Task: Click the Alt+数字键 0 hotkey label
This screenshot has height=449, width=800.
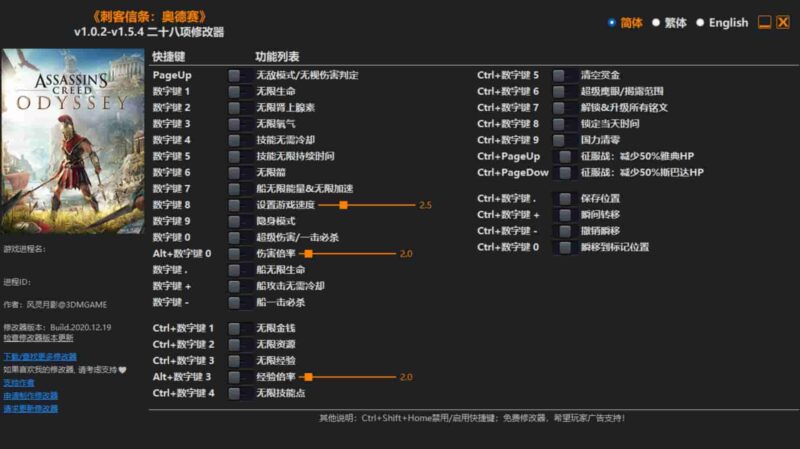Action: (182, 254)
